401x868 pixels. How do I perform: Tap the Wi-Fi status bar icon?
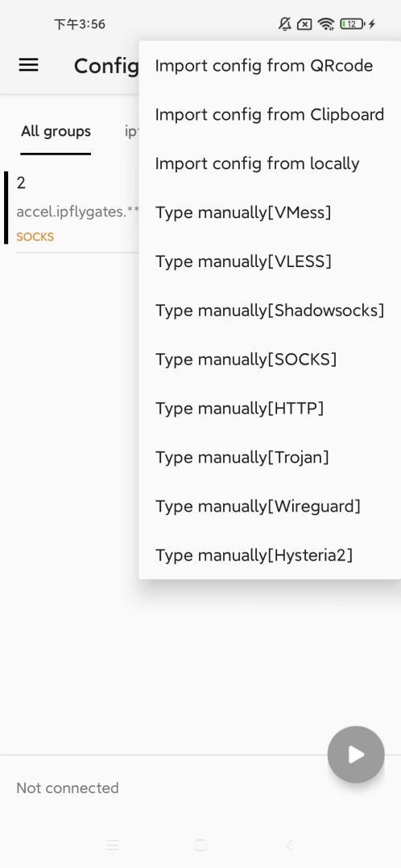click(326, 24)
